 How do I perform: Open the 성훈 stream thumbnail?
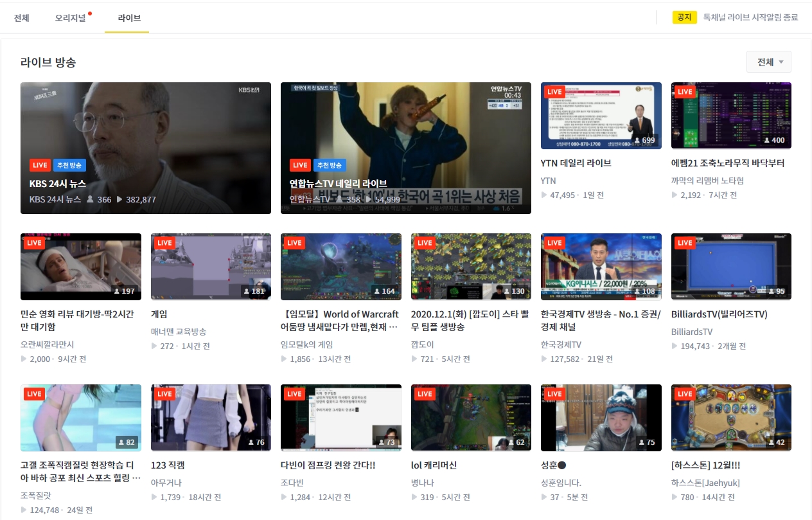[x=601, y=418]
